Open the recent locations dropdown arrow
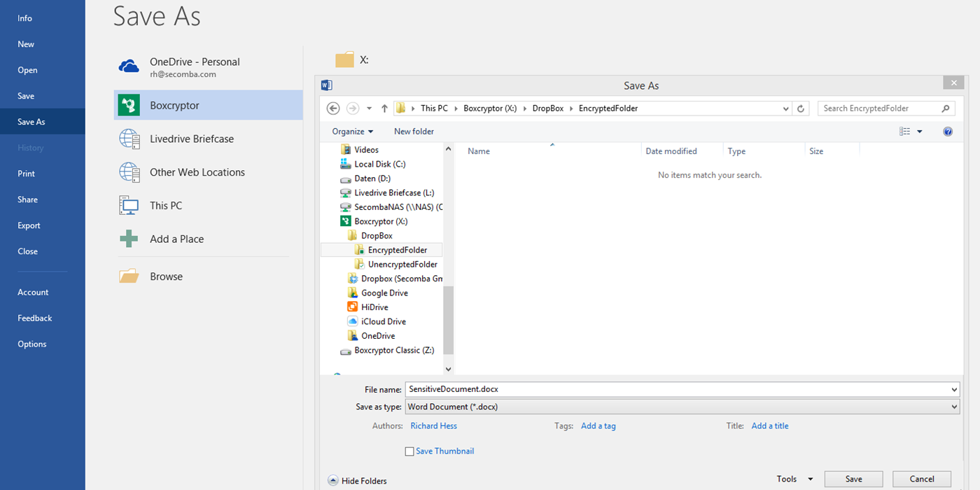This screenshot has width=980, height=490. [370, 108]
